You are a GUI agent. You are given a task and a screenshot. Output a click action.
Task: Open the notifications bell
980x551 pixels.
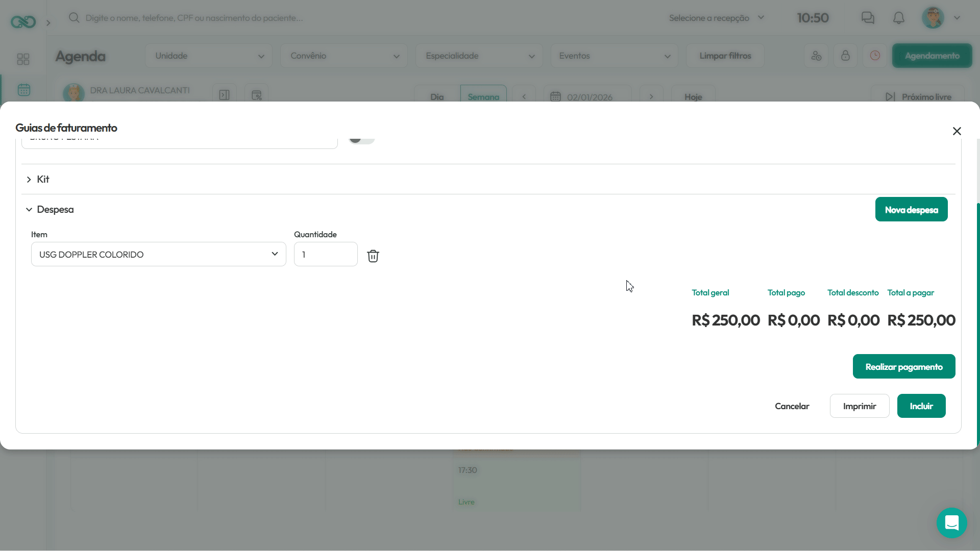(x=899, y=18)
